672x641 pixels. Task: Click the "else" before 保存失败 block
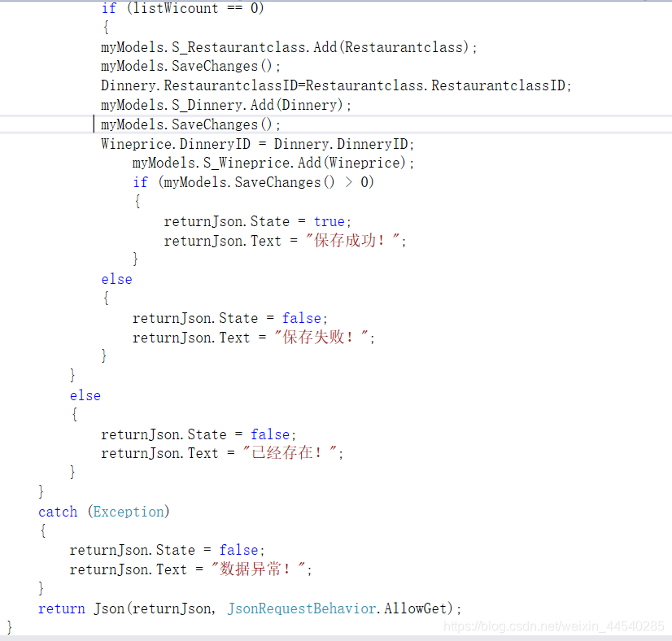[116, 279]
